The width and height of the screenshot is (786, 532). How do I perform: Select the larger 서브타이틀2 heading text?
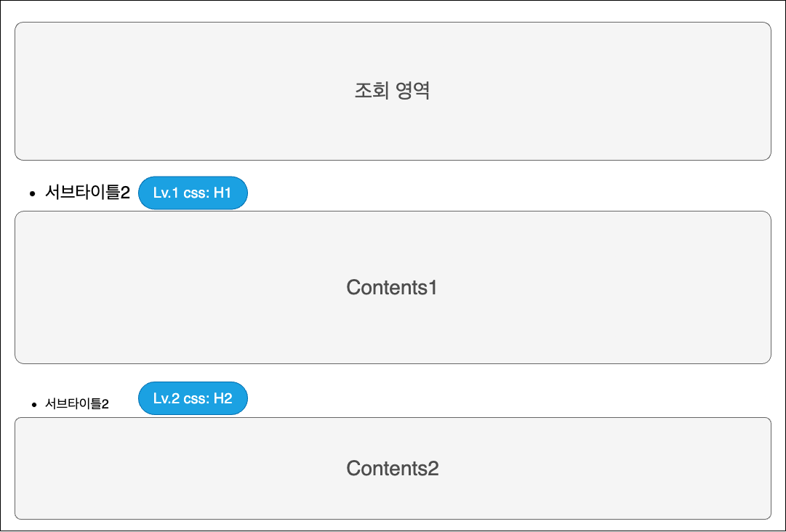[87, 193]
